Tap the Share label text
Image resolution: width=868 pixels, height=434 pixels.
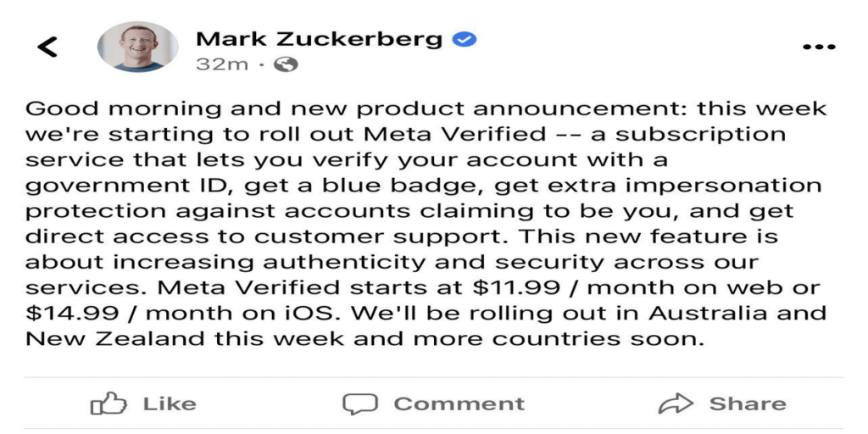tap(748, 403)
